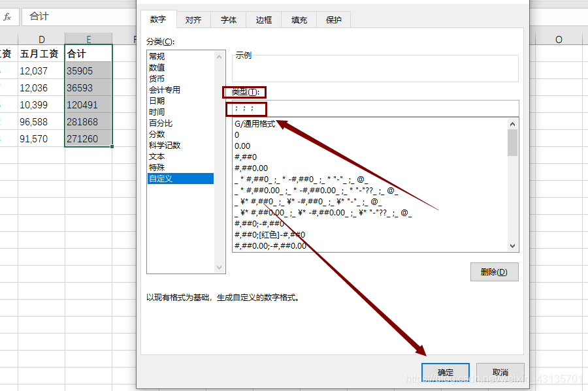Viewport: 588px width, 391px height.
Task: Click the 类型 format code input field
Action: coord(376,108)
